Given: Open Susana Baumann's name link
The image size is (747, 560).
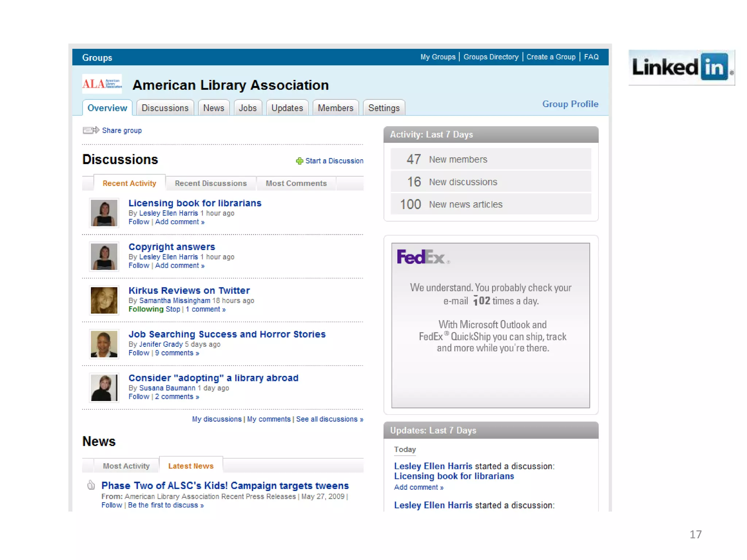Looking at the screenshot, I should (x=167, y=388).
